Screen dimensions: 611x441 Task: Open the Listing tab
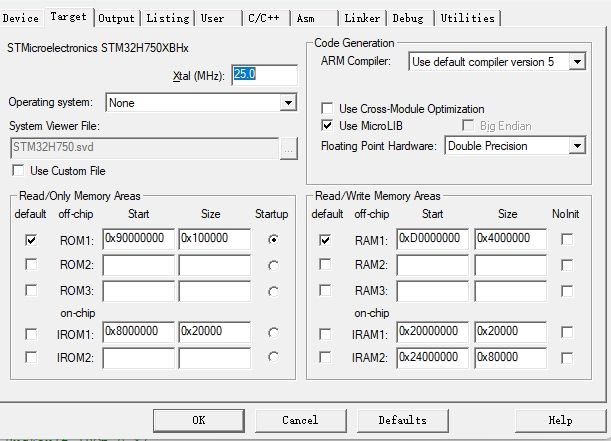point(168,18)
